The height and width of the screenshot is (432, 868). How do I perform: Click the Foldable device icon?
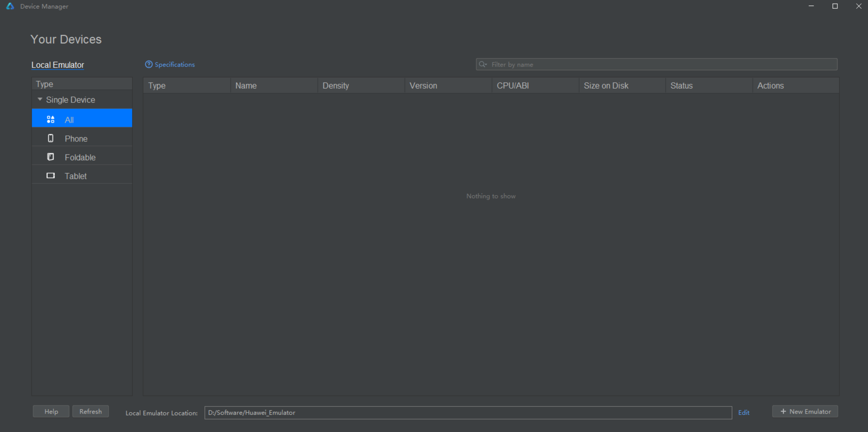tap(51, 157)
